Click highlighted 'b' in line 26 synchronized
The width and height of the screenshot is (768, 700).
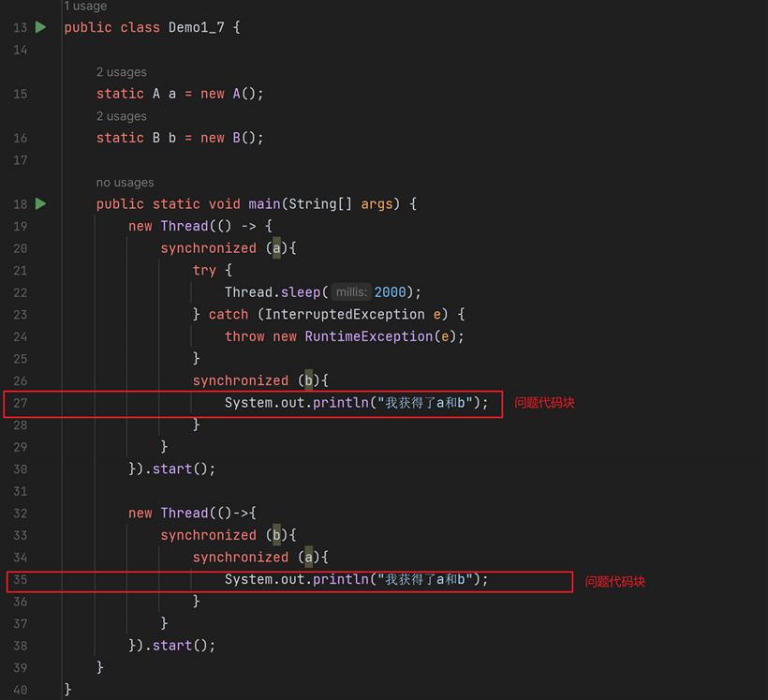click(x=308, y=380)
